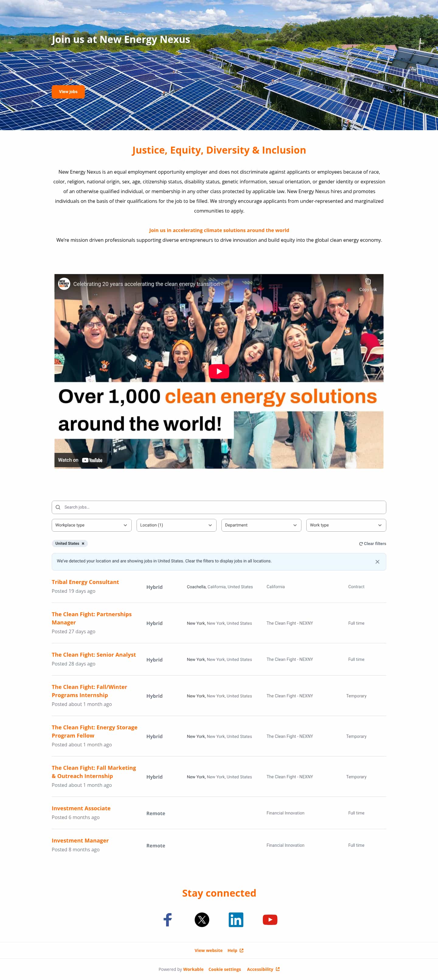Focus the Search jobs field
This screenshot has height=980, width=438.
pos(219,507)
